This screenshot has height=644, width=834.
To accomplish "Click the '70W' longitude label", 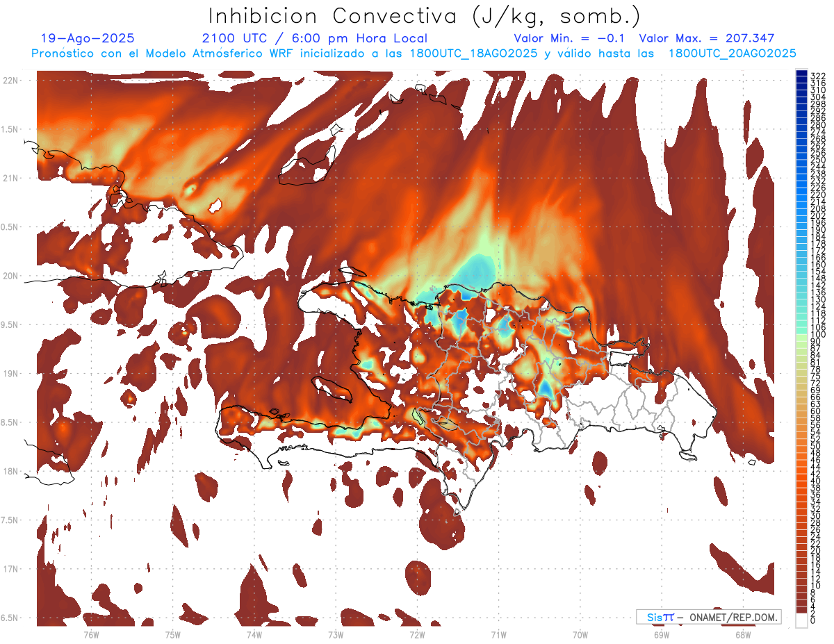I will tap(580, 634).
